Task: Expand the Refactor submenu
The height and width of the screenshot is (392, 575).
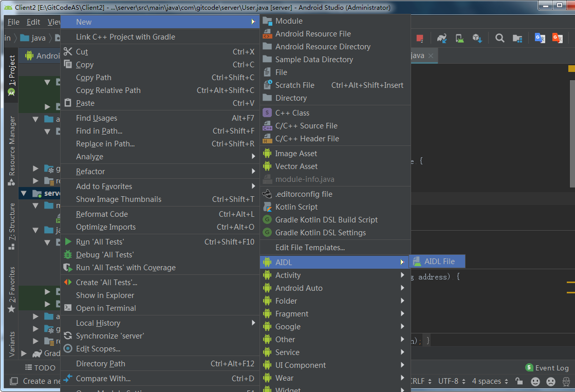Action: tap(160, 171)
